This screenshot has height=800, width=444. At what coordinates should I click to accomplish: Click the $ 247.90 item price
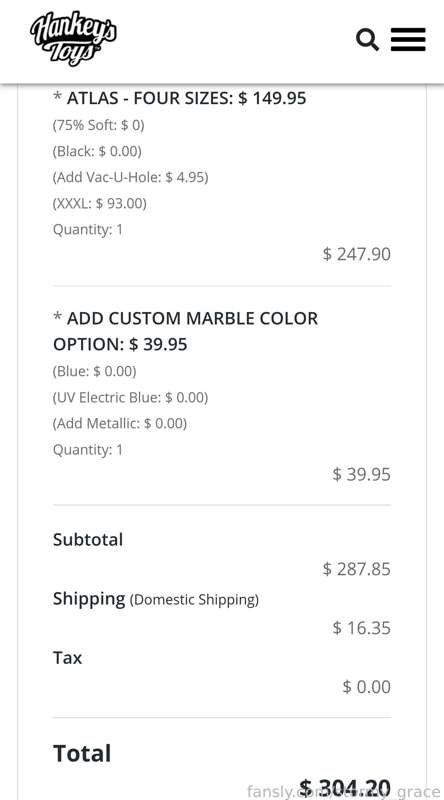tap(357, 254)
